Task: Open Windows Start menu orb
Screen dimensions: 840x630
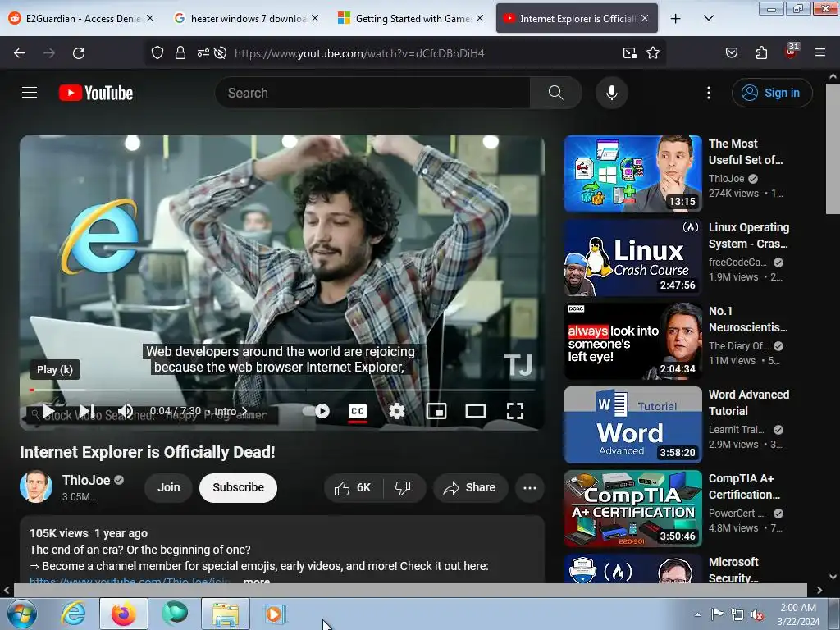Action: pyautogui.click(x=22, y=614)
